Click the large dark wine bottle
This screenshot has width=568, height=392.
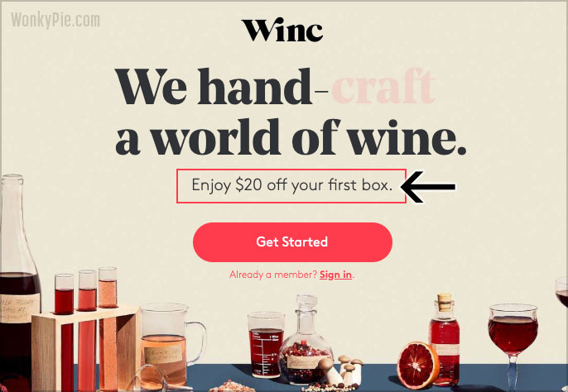pyautogui.click(x=18, y=283)
